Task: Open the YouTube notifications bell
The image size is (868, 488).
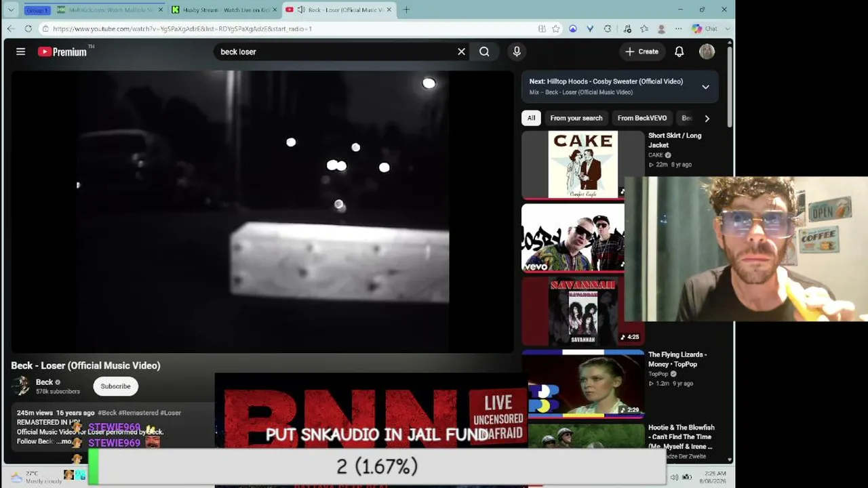Action: pos(679,52)
